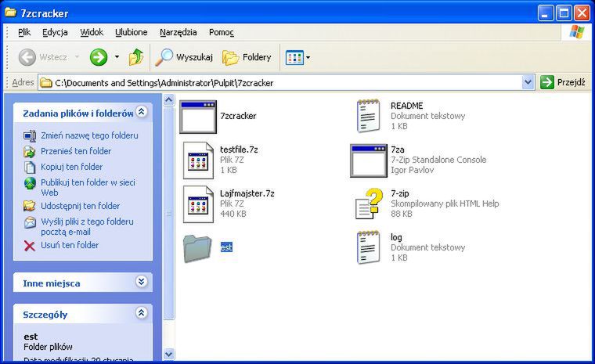595x364 pixels.
Task: Expand the Inne miejsca panel
Action: click(x=142, y=282)
